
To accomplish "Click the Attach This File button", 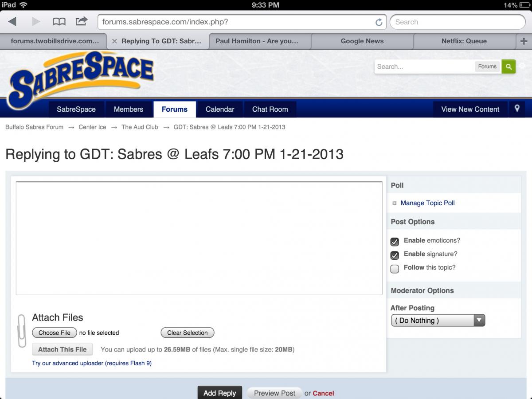I will pyautogui.click(x=63, y=349).
